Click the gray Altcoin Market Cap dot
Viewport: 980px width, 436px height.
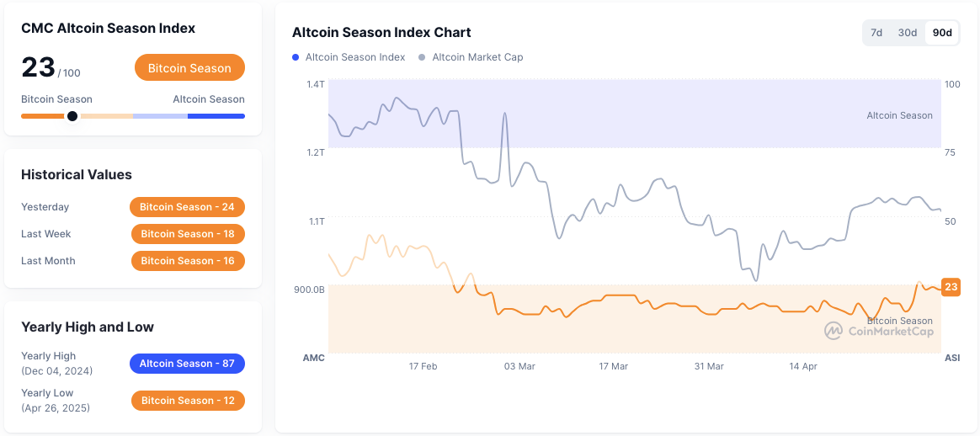pos(422,57)
